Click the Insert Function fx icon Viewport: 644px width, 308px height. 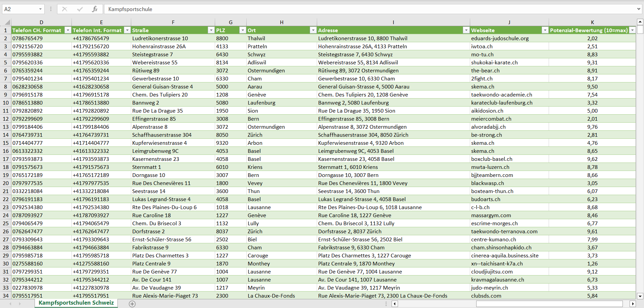(95, 9)
